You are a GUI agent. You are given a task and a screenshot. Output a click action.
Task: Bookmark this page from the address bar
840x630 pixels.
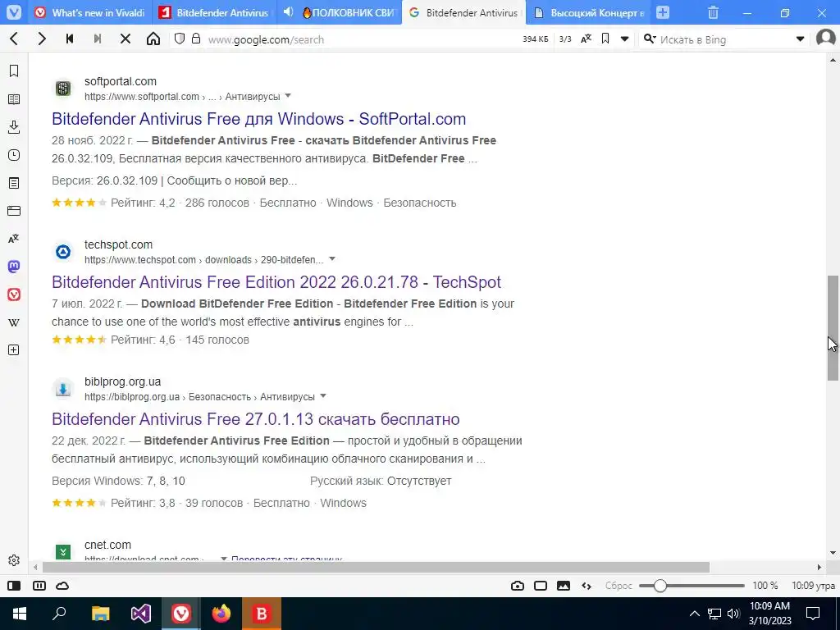click(x=605, y=39)
